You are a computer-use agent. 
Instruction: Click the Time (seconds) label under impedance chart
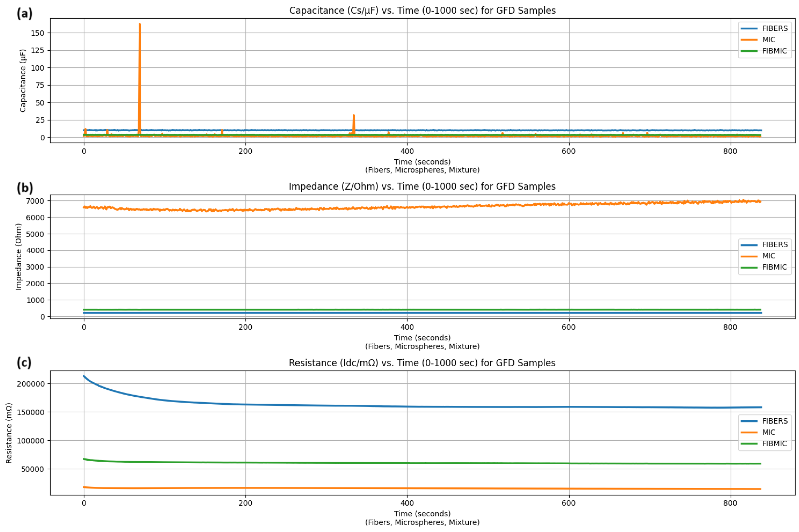point(422,338)
